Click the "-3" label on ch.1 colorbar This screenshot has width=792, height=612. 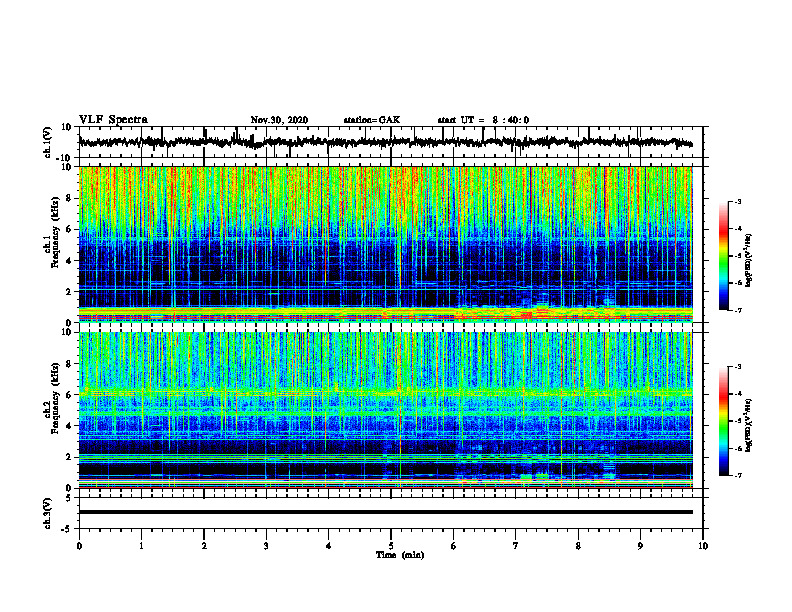click(x=738, y=201)
